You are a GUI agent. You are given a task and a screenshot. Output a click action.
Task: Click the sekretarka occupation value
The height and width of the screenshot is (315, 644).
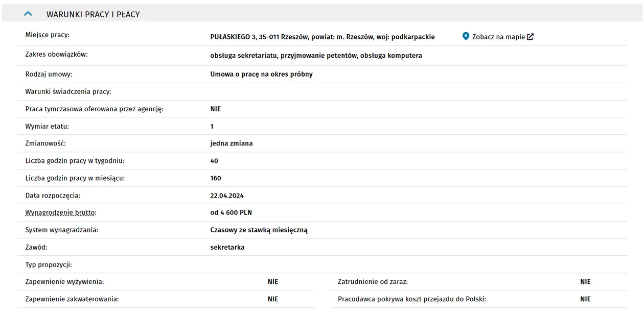coord(227,247)
